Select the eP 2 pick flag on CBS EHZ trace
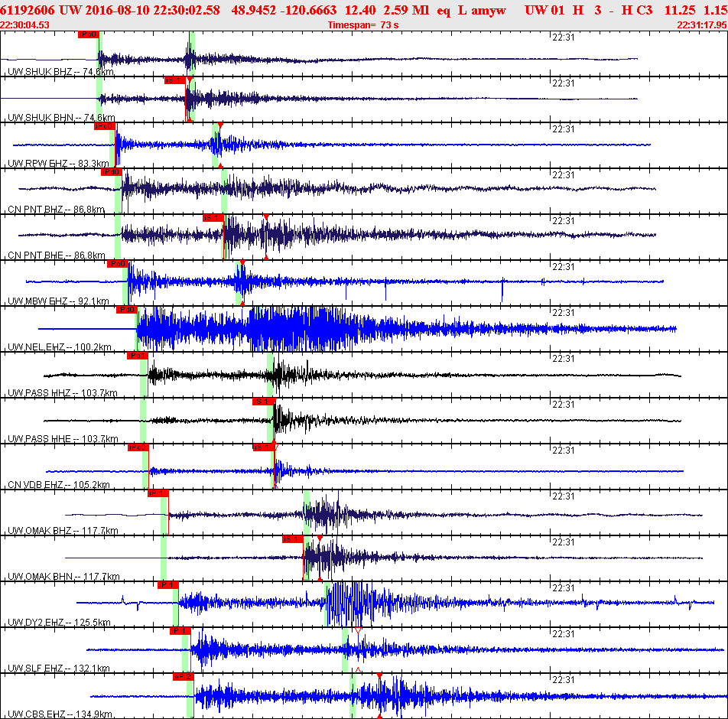Image resolution: width=728 pixels, height=719 pixels. [183, 677]
